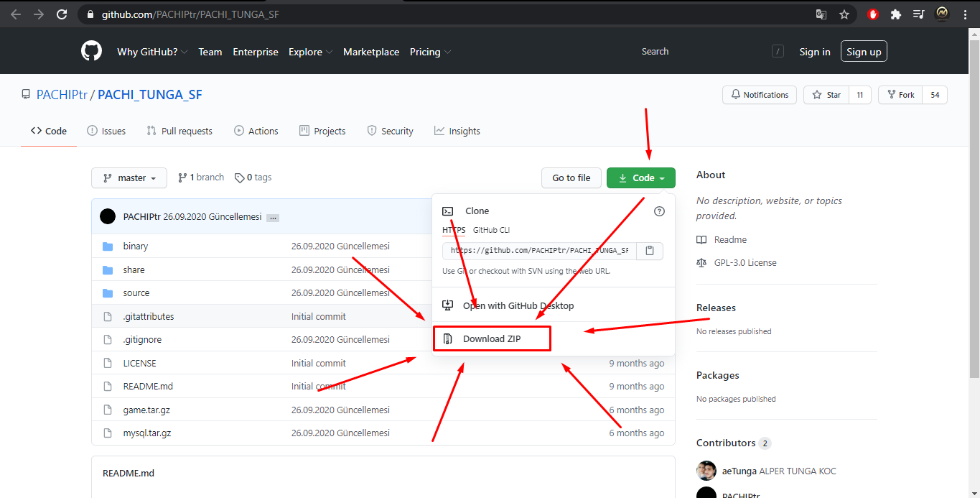Fork the repository
Viewport: 980px width, 498px height.
point(900,95)
